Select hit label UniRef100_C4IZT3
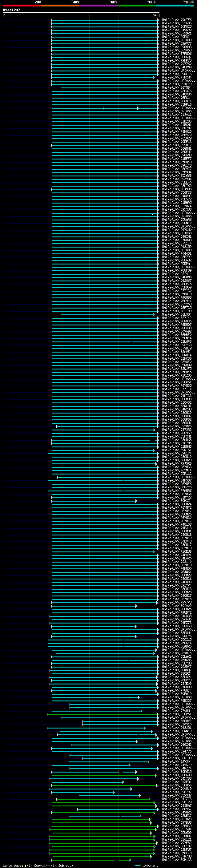 click(x=177, y=799)
